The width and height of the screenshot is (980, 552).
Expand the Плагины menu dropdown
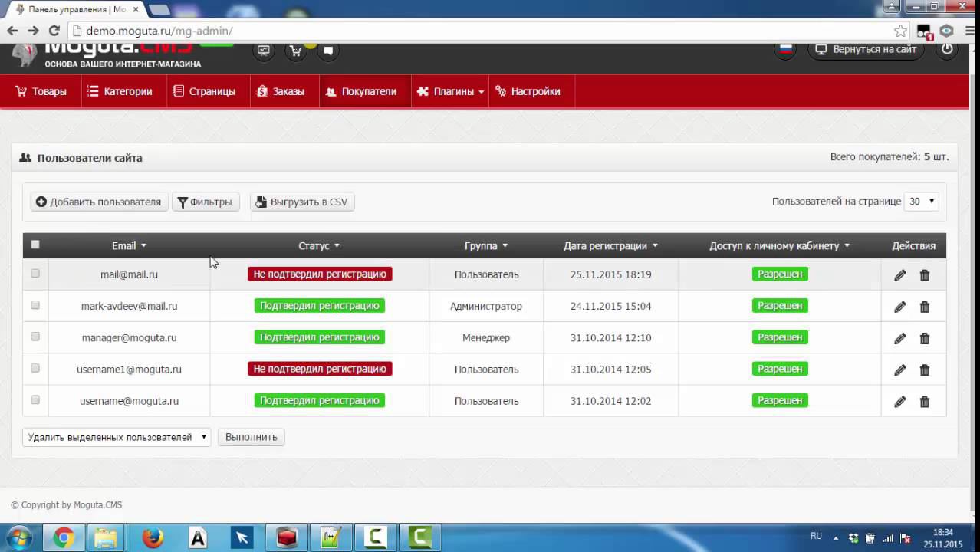pos(450,91)
